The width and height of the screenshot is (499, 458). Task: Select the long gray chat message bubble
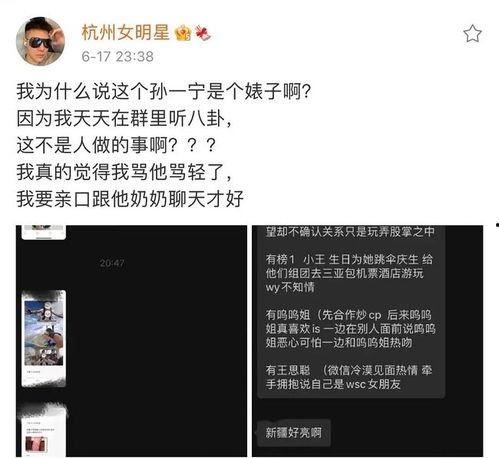[351, 312]
